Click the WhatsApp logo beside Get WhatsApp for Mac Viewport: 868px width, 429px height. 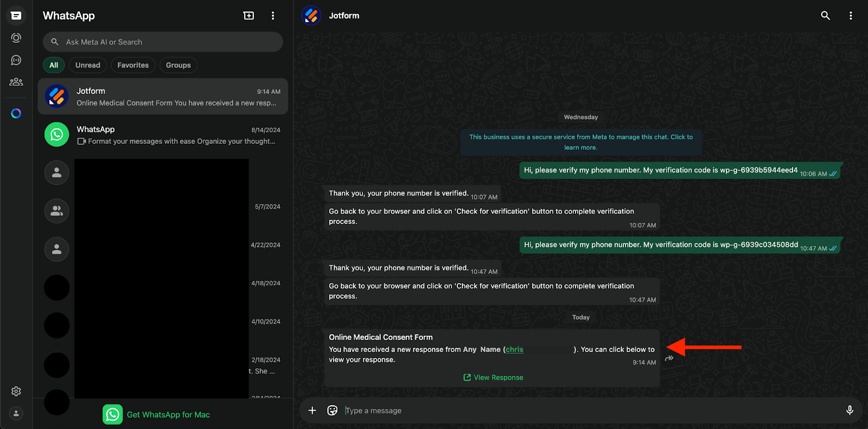[112, 414]
